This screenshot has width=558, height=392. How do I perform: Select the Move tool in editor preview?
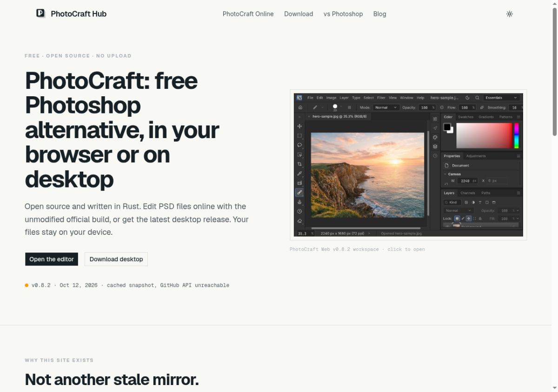(x=299, y=126)
